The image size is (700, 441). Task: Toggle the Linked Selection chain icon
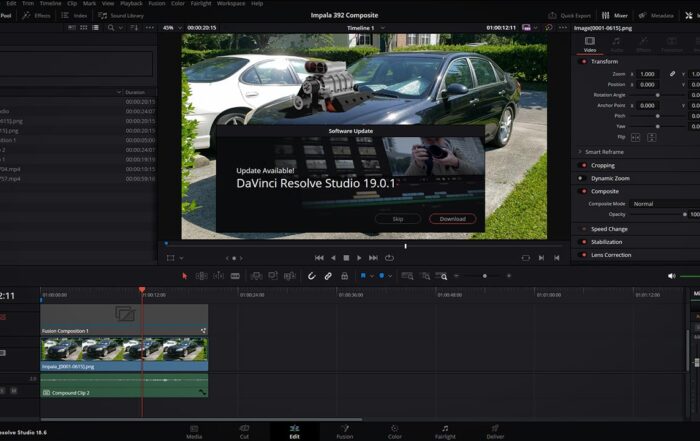pos(328,276)
